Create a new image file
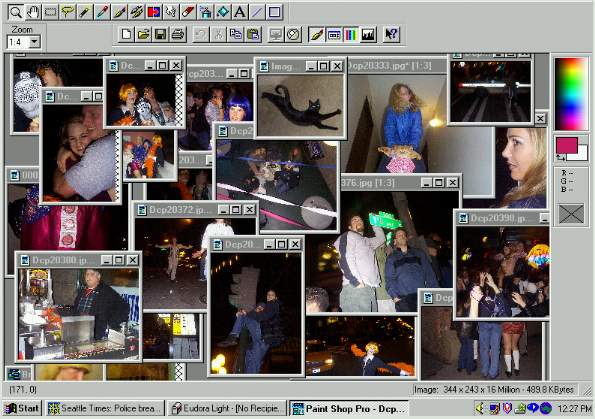Screen dimensions: 595x419 pos(126,35)
